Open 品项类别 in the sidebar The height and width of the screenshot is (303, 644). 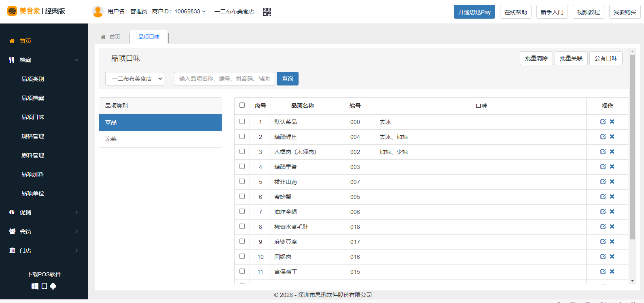tap(33, 79)
